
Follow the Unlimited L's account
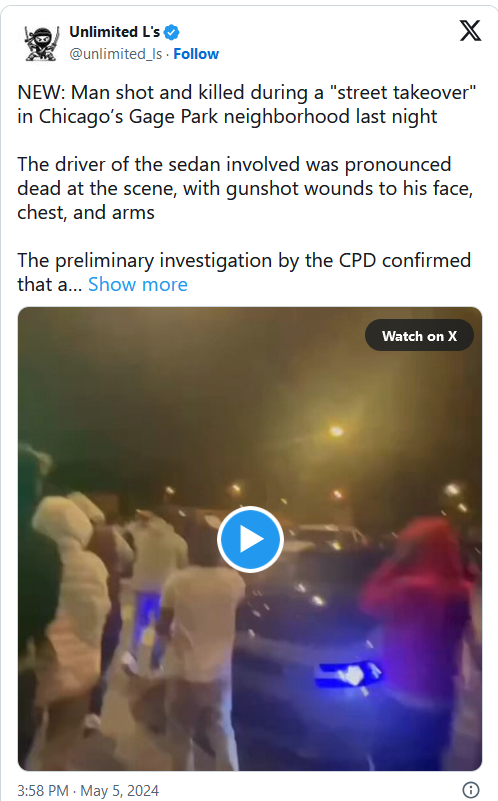point(196,54)
